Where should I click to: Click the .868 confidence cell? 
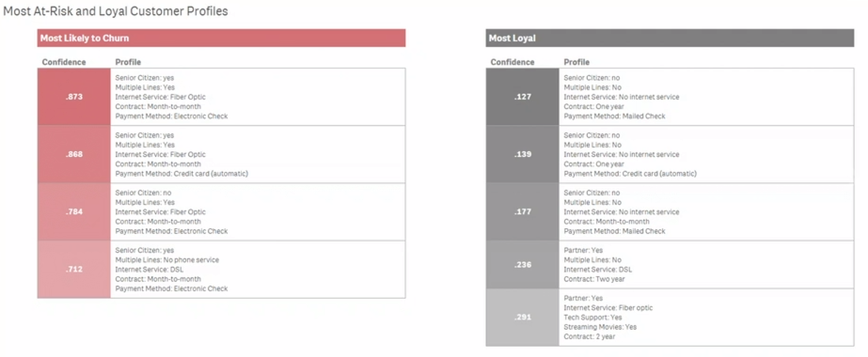(x=74, y=154)
